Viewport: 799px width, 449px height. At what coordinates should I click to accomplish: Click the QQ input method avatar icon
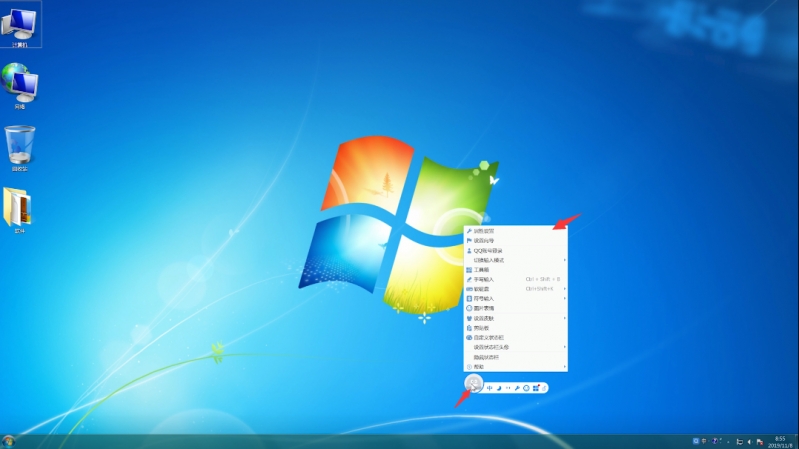(x=474, y=383)
